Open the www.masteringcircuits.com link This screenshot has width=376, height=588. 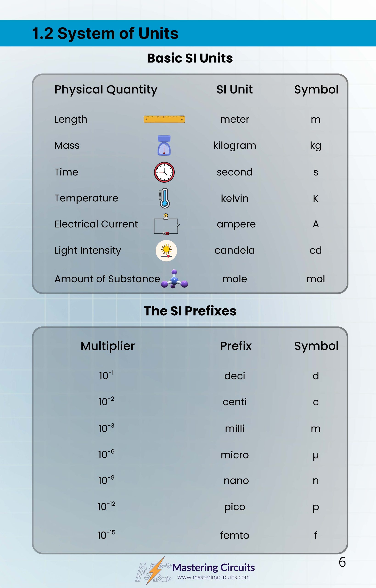point(213,577)
